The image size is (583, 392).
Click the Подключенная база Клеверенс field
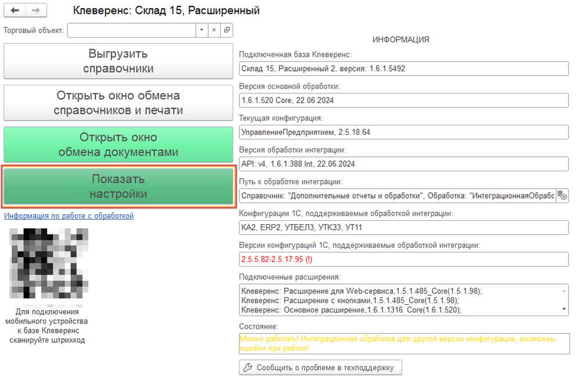click(404, 69)
